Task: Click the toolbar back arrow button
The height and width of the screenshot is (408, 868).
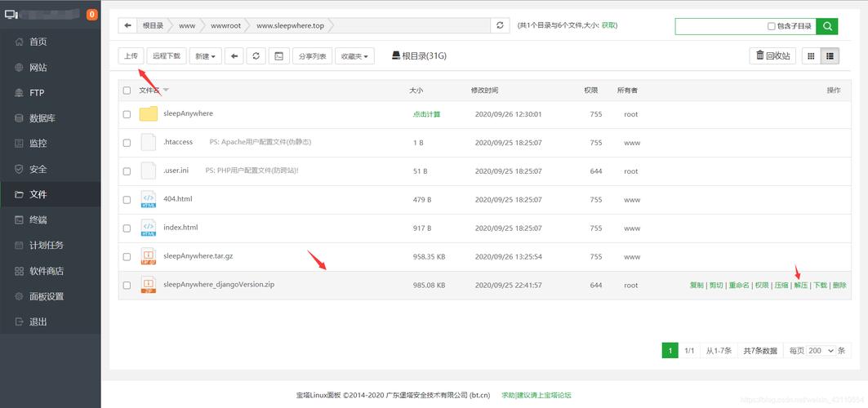Action: [234, 55]
